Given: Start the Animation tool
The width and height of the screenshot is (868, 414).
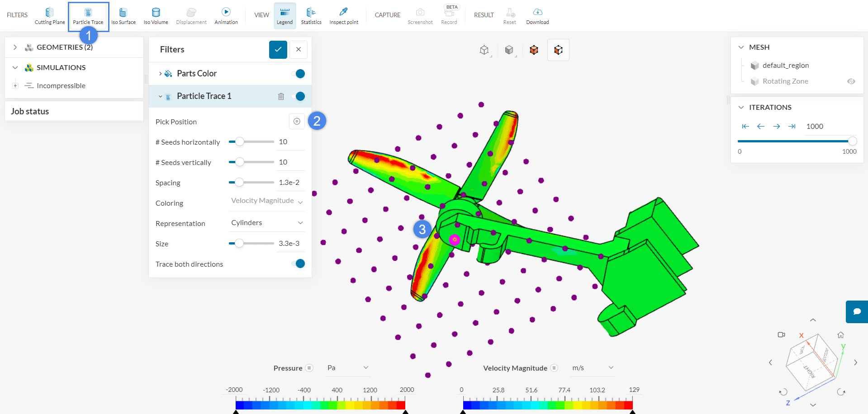Looking at the screenshot, I should pos(226,15).
